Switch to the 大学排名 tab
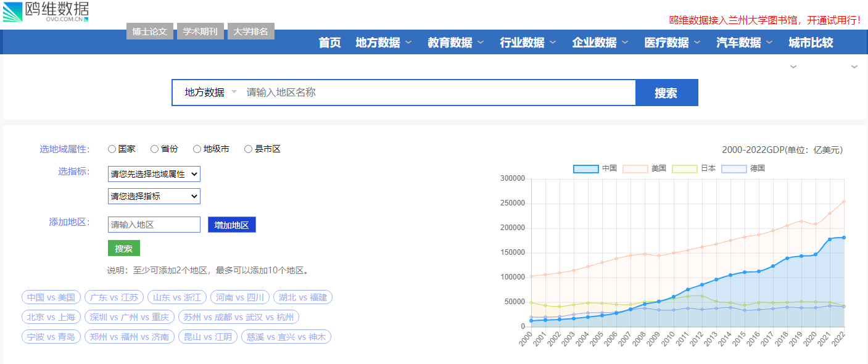Image resolution: width=868 pixels, height=364 pixels. 250,30
